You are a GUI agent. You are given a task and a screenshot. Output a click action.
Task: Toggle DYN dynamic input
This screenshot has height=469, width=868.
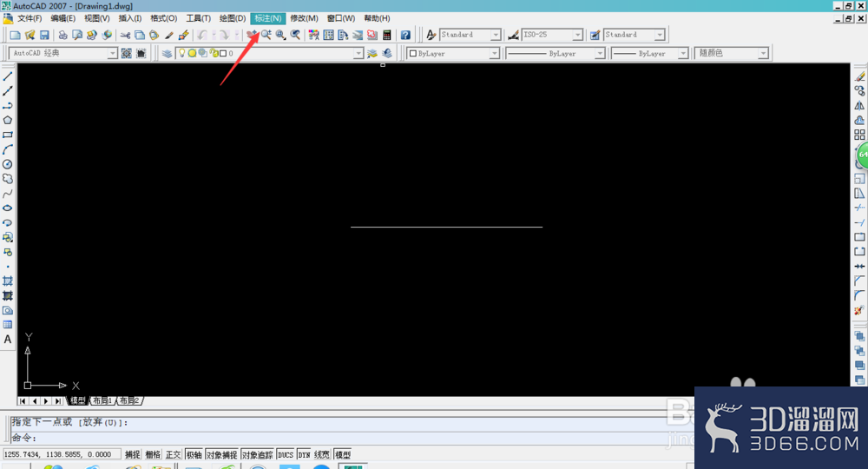tap(304, 454)
